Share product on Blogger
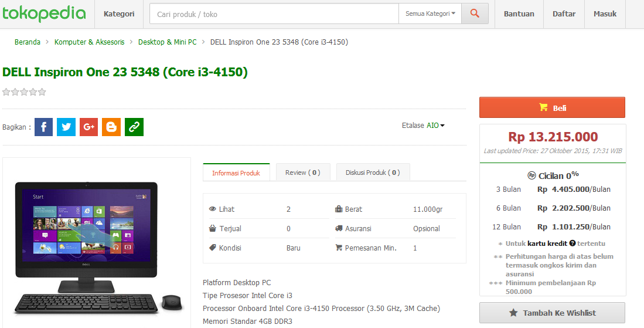The image size is (644, 328). (111, 127)
